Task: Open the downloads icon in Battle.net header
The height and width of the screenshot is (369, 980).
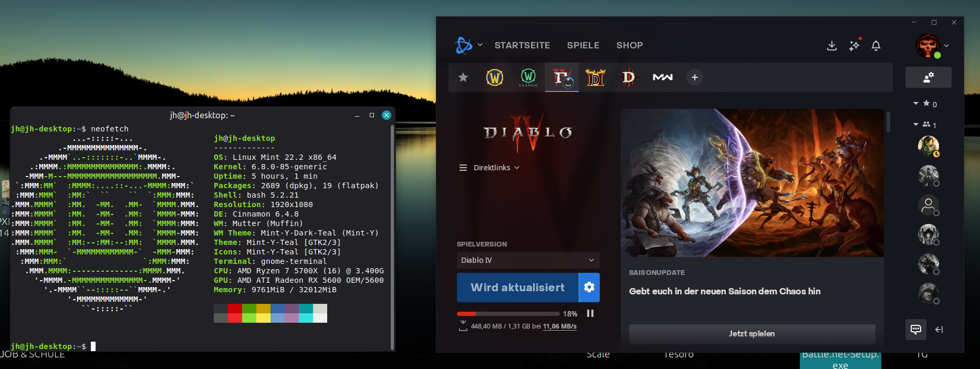Action: pos(831,46)
